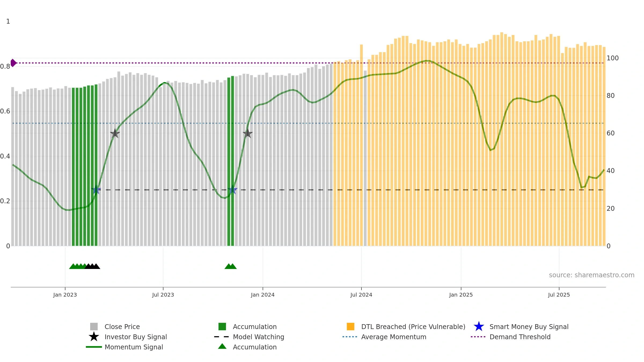The height and width of the screenshot is (362, 644).
Task: Click the gray Close Price legend square
Action: tap(94, 327)
